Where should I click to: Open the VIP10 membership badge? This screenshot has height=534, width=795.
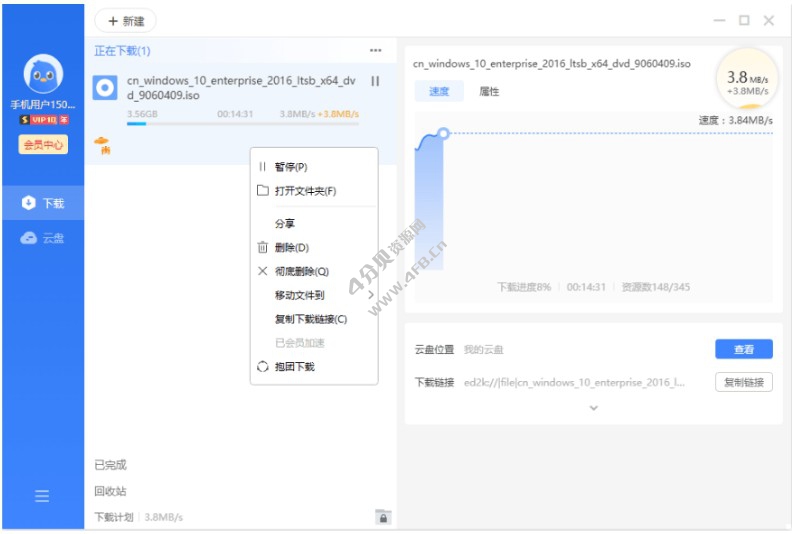point(44,120)
